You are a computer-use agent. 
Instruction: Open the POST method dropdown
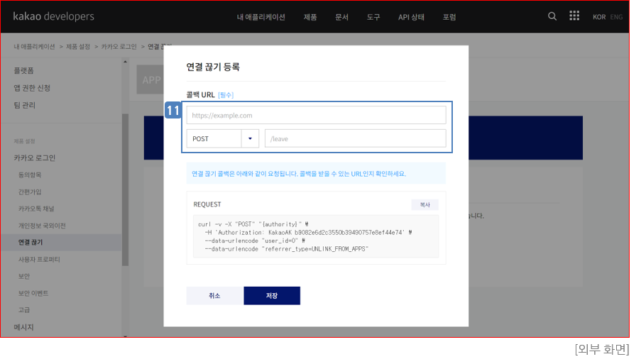[x=223, y=138]
